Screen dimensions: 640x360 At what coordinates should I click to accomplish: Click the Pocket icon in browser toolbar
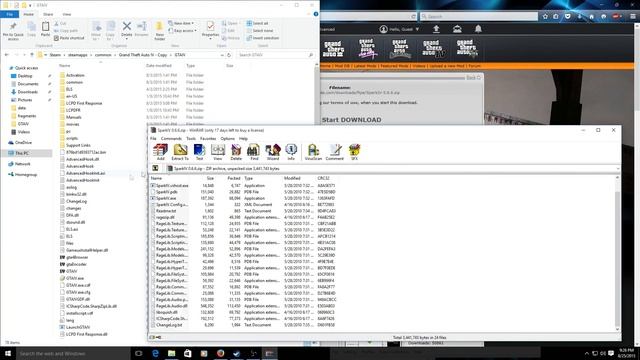click(568, 16)
